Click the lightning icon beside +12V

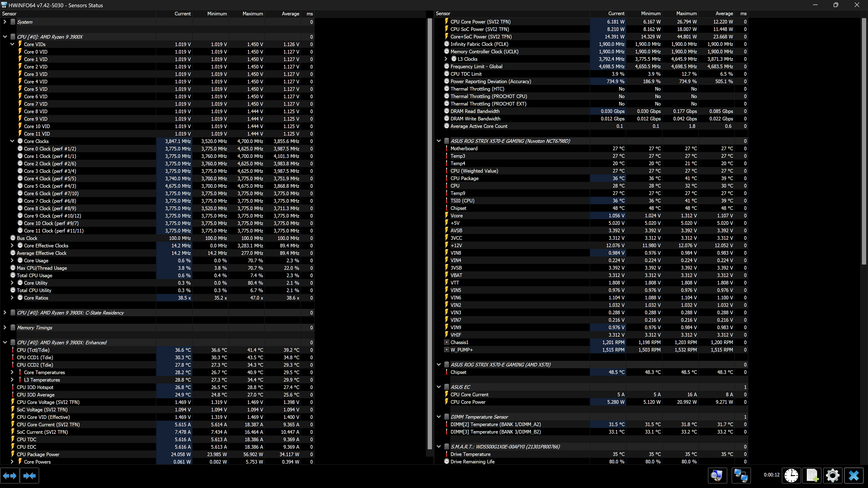click(x=446, y=246)
